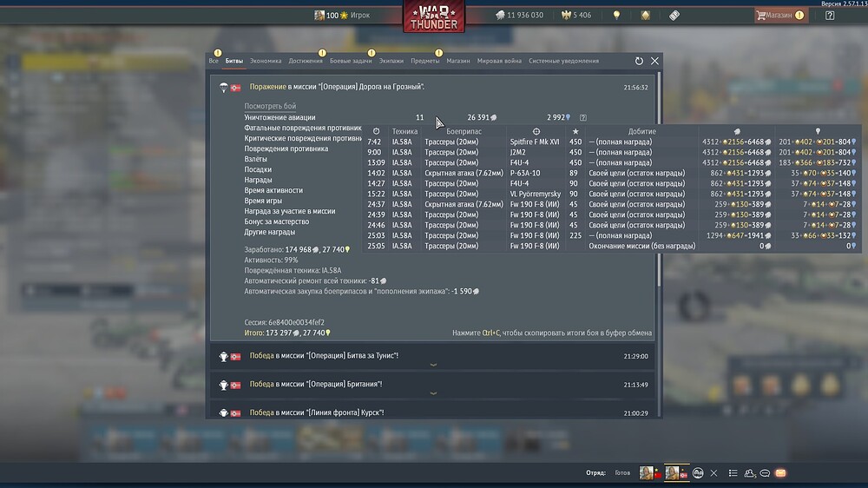The height and width of the screenshot is (488, 868).
Task: Click the Другие награды row
Action: pos(270,232)
